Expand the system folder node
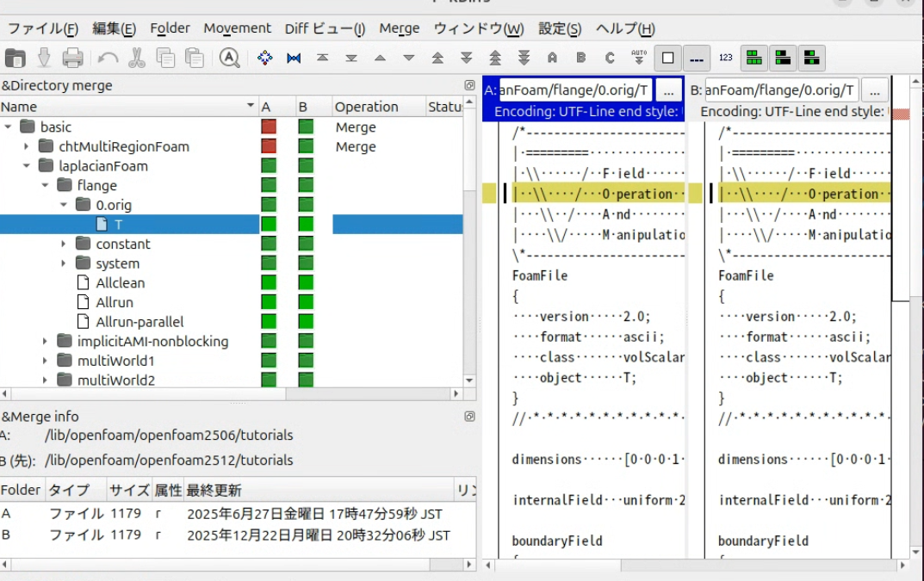Screen dimensions: 924x581 click(64, 263)
